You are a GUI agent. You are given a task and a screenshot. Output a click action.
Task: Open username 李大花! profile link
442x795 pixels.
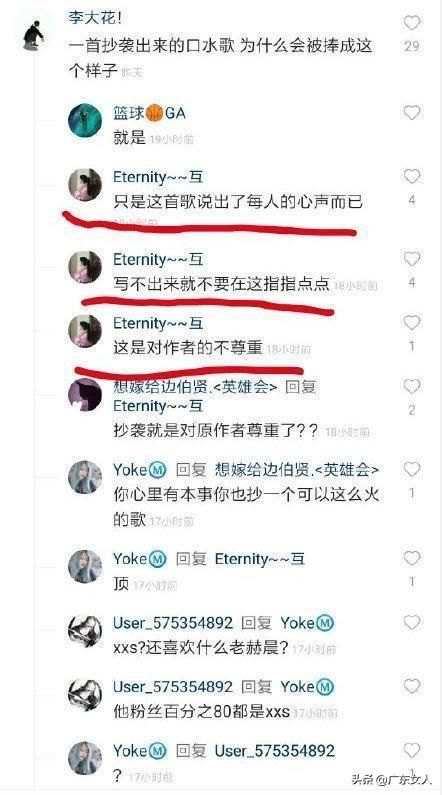[95, 18]
